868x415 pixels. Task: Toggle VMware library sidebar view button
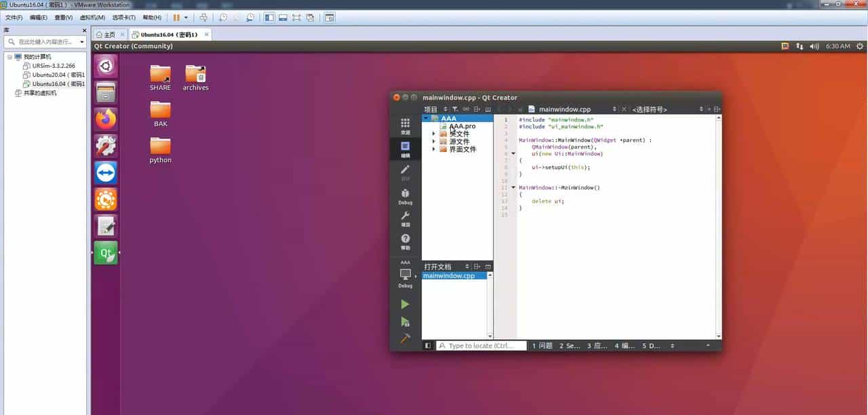(269, 18)
